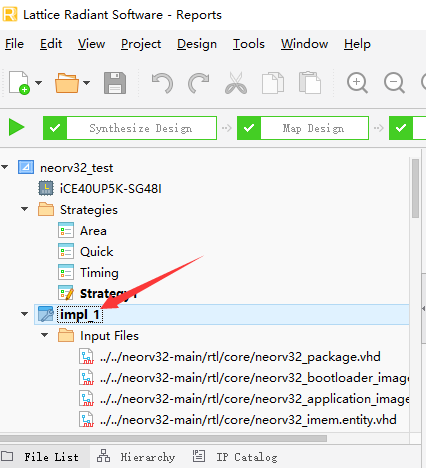This screenshot has width=426, height=468.
Task: Select the neorv32_bootloader_image file
Action: click(254, 378)
